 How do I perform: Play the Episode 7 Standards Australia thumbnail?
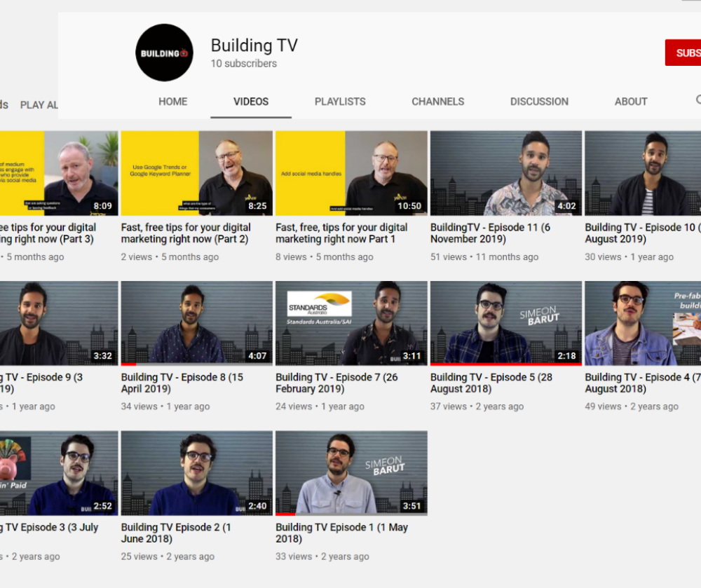(x=351, y=323)
